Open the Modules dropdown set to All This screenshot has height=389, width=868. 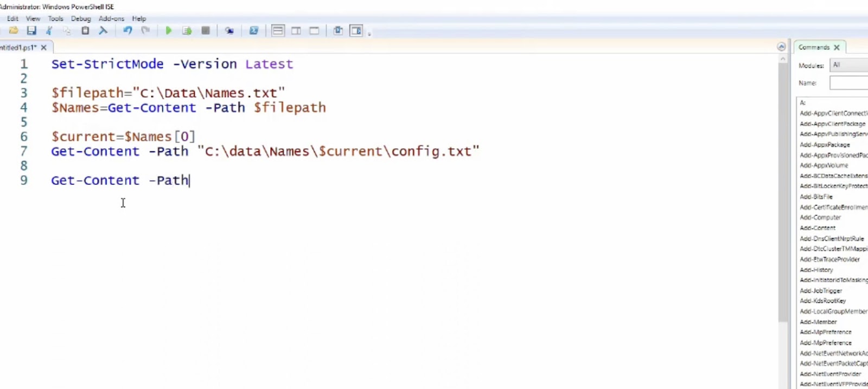click(849, 65)
